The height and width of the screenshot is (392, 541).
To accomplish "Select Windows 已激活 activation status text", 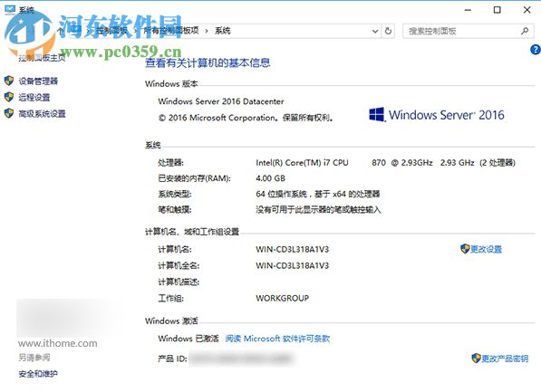I will 188,339.
